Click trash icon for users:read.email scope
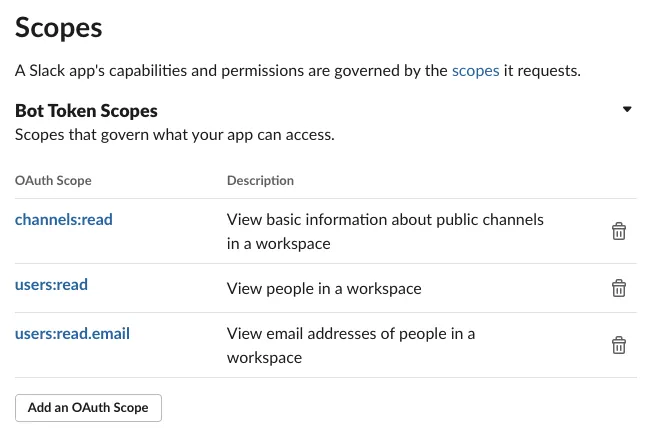Viewport: 653px width, 433px height. pos(619,345)
